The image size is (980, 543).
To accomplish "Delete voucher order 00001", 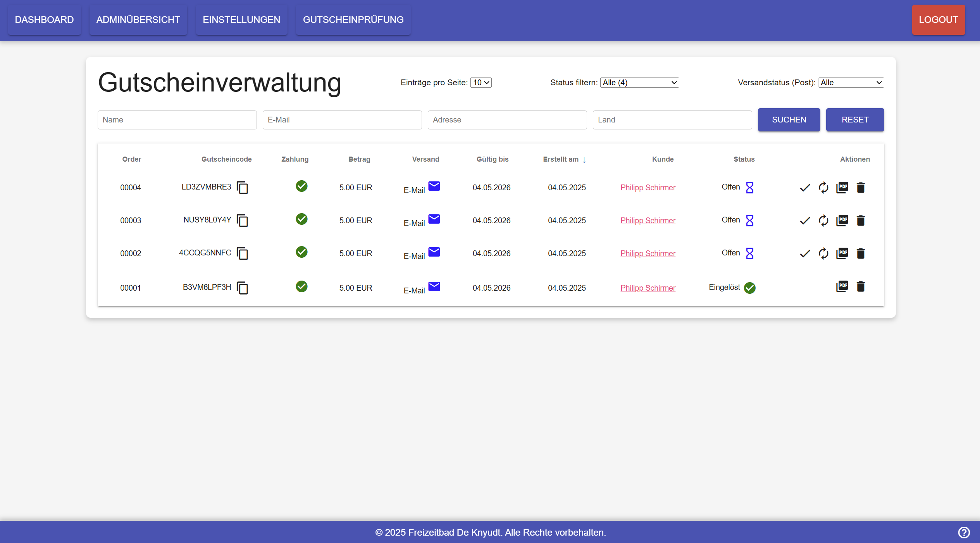I will [861, 286].
